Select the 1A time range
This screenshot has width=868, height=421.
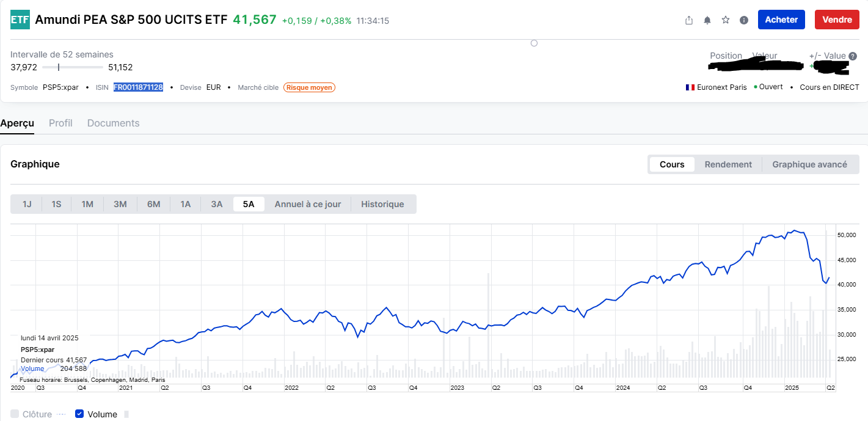click(x=186, y=204)
